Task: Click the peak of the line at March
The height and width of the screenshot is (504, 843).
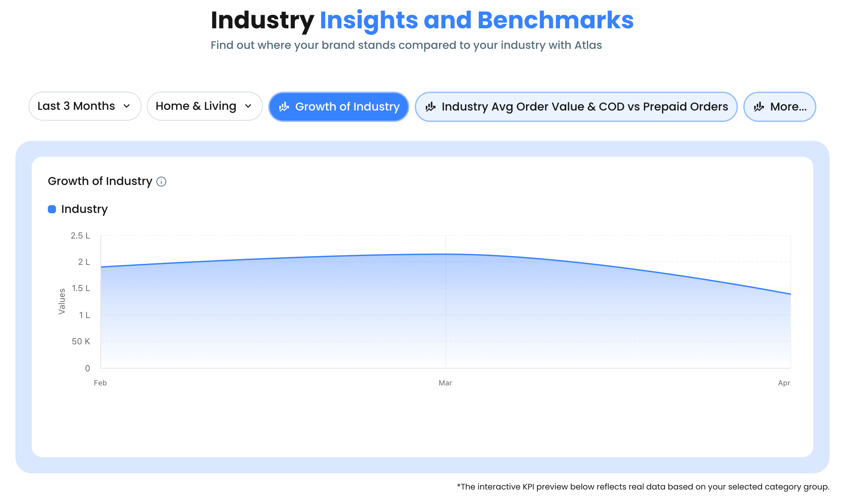Action: [446, 254]
